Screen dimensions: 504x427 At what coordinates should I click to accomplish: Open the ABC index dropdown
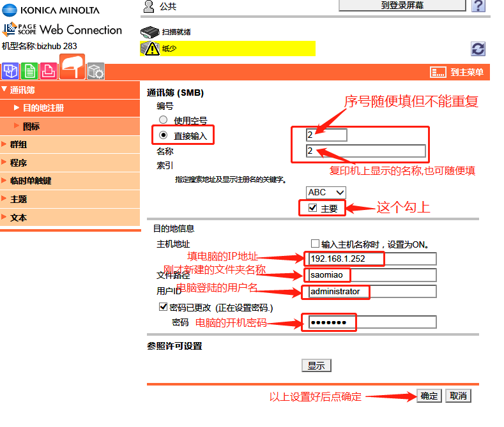(326, 192)
